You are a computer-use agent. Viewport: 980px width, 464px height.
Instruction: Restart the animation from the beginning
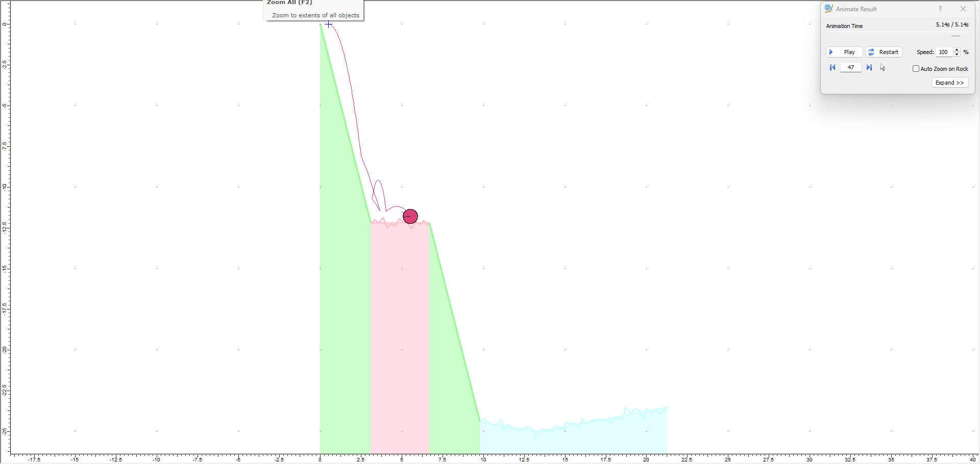[x=884, y=52]
